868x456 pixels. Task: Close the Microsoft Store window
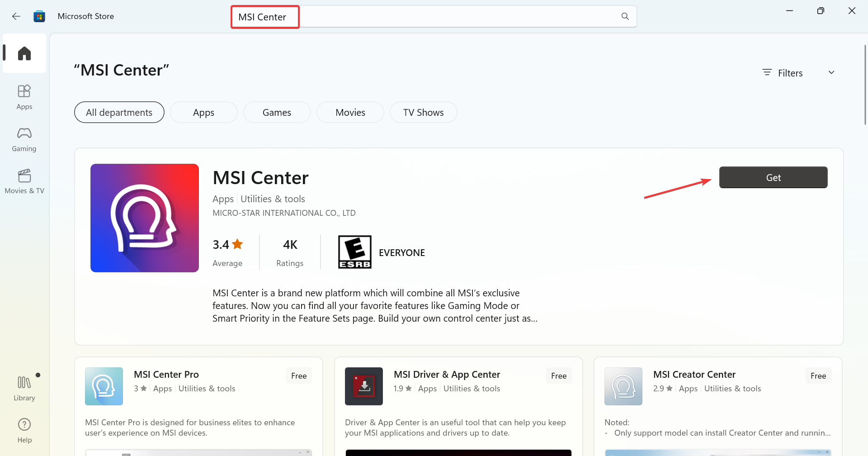(852, 11)
